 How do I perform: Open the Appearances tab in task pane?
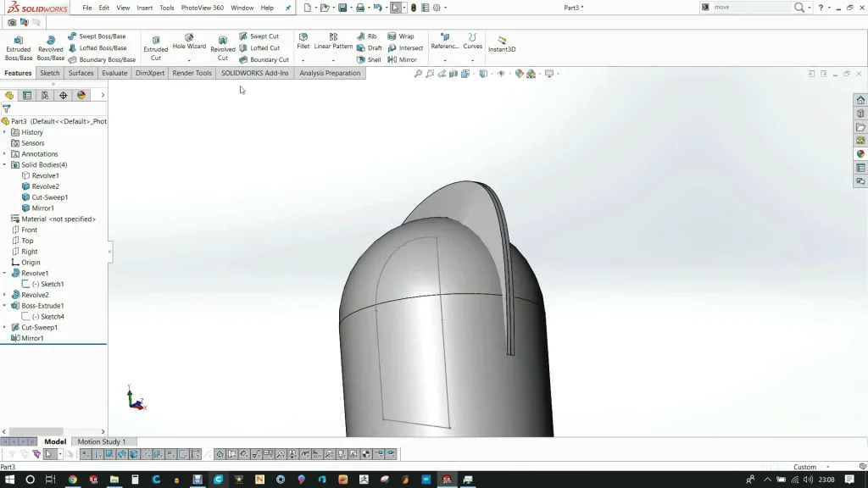pyautogui.click(x=860, y=154)
